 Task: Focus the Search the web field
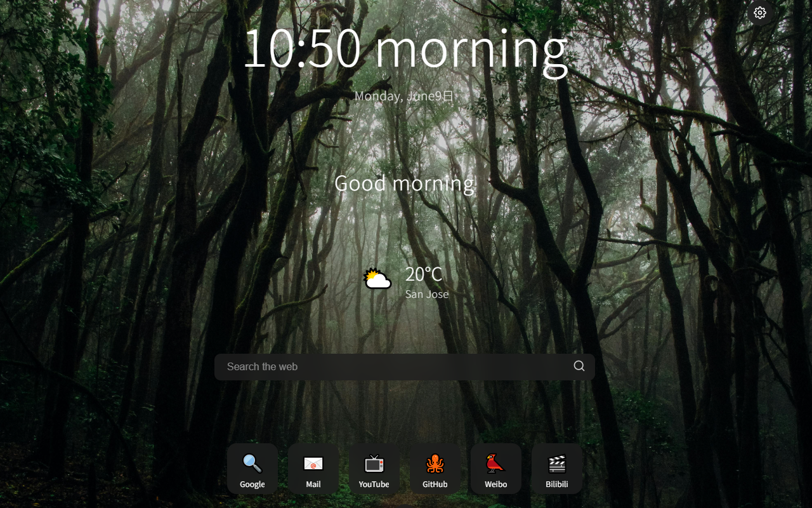tap(405, 367)
